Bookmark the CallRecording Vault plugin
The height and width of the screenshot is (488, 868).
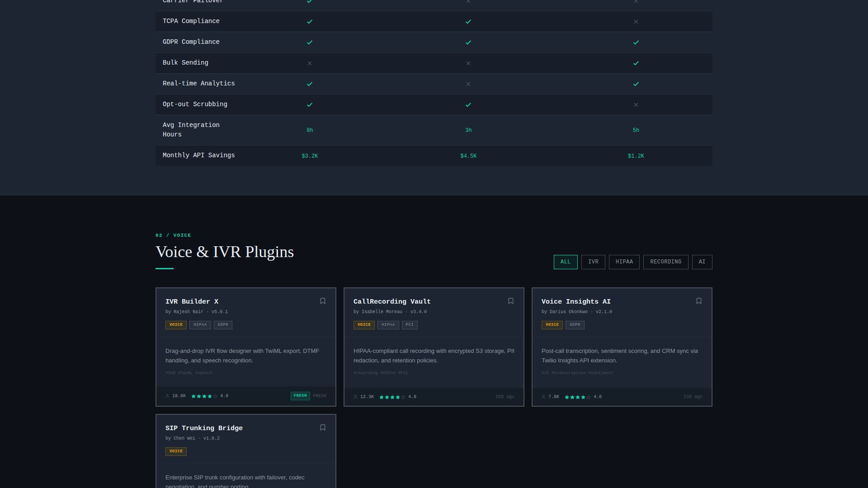click(511, 301)
